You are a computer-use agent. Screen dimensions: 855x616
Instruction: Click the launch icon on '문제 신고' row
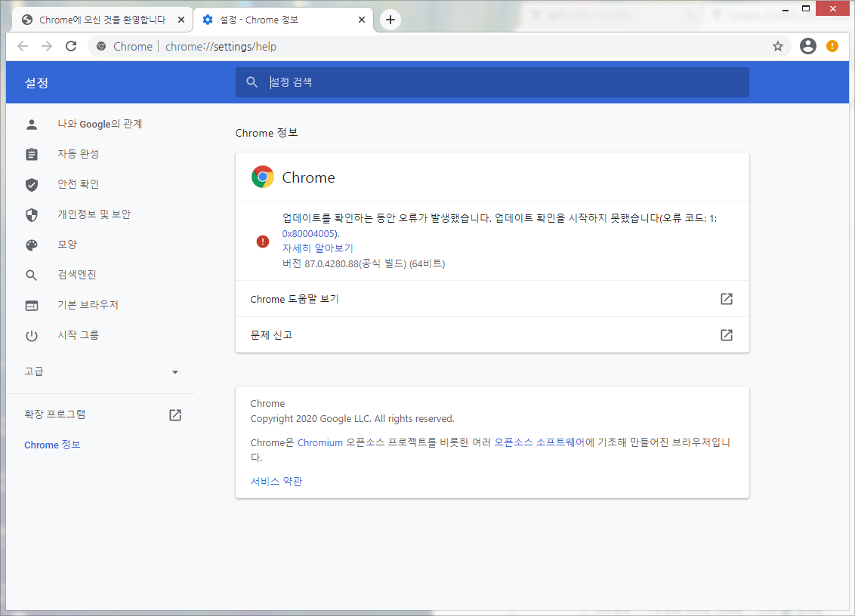point(727,334)
